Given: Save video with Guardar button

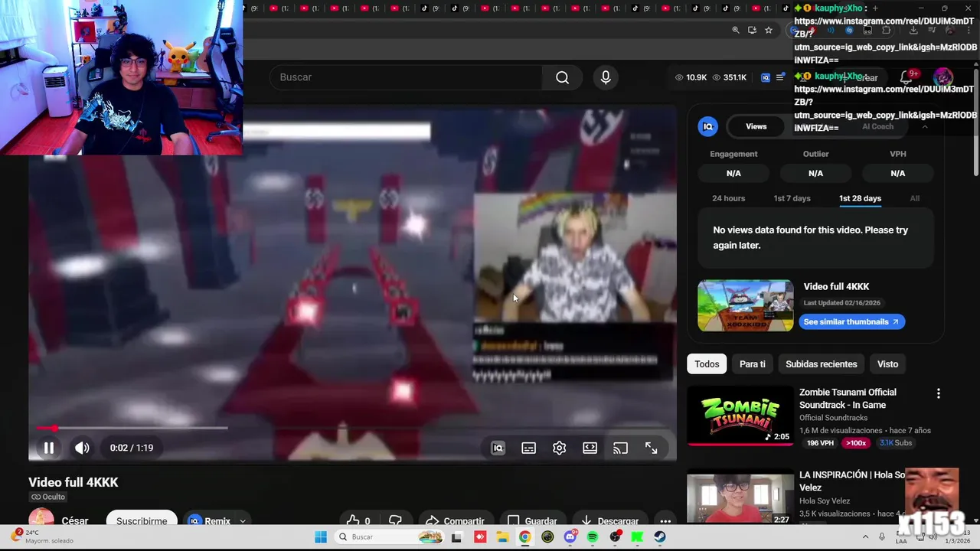Looking at the screenshot, I should pos(532,520).
